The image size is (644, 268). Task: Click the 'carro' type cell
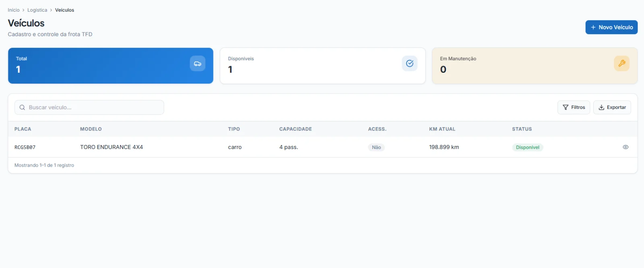point(235,147)
